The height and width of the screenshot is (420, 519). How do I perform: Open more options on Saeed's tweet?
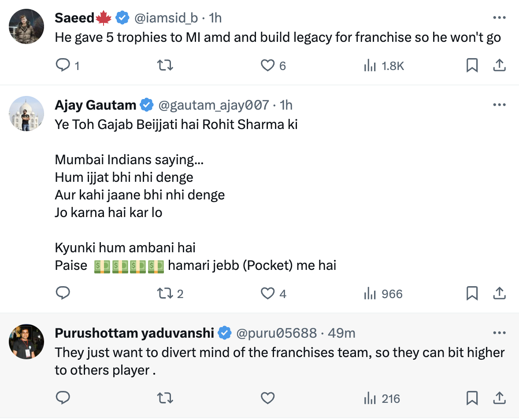(x=499, y=18)
